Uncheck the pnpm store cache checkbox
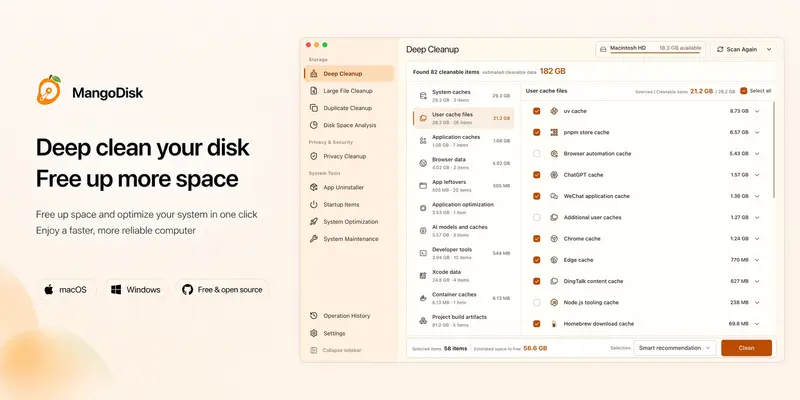The height and width of the screenshot is (400, 800). (x=537, y=132)
